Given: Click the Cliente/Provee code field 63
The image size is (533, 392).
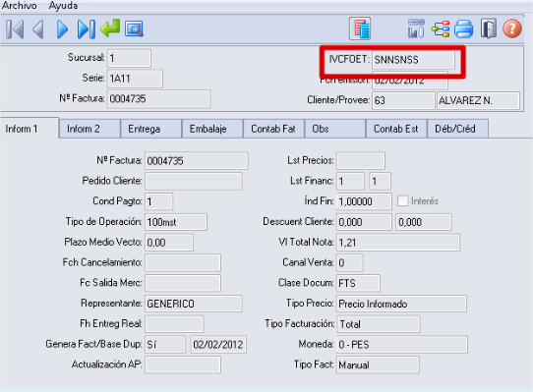Looking at the screenshot, I should 403,100.
